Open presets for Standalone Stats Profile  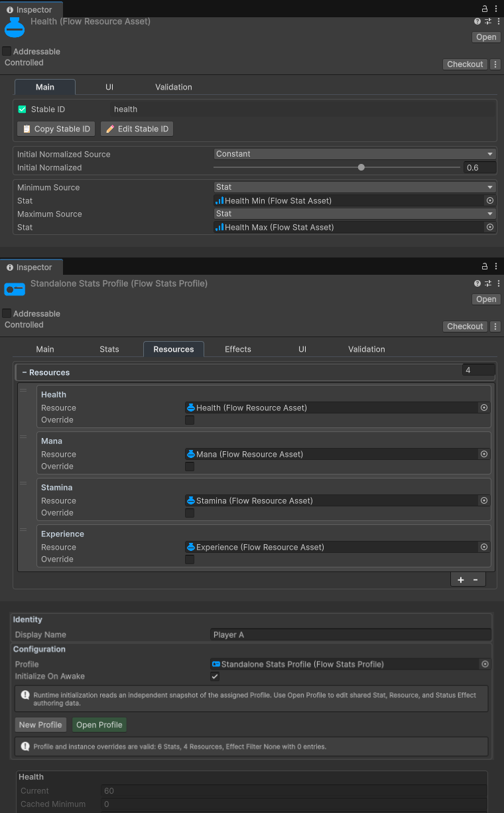click(x=488, y=283)
